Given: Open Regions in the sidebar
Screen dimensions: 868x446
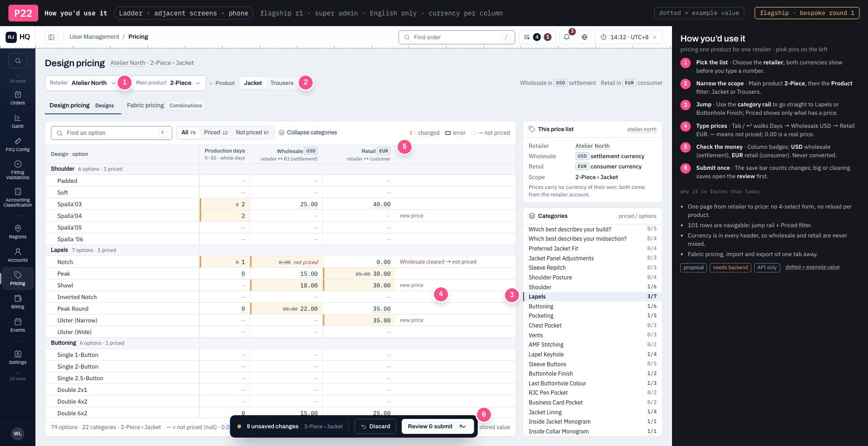Looking at the screenshot, I should [x=18, y=232].
